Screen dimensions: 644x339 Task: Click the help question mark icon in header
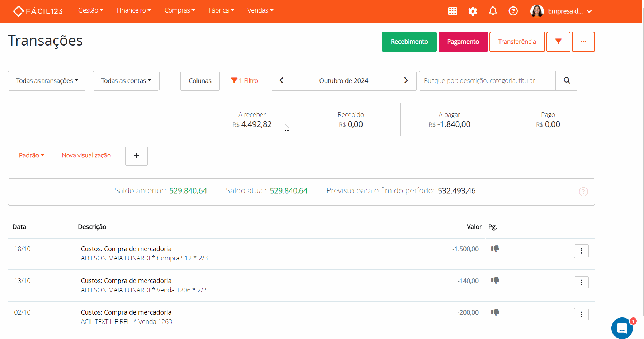(x=513, y=11)
